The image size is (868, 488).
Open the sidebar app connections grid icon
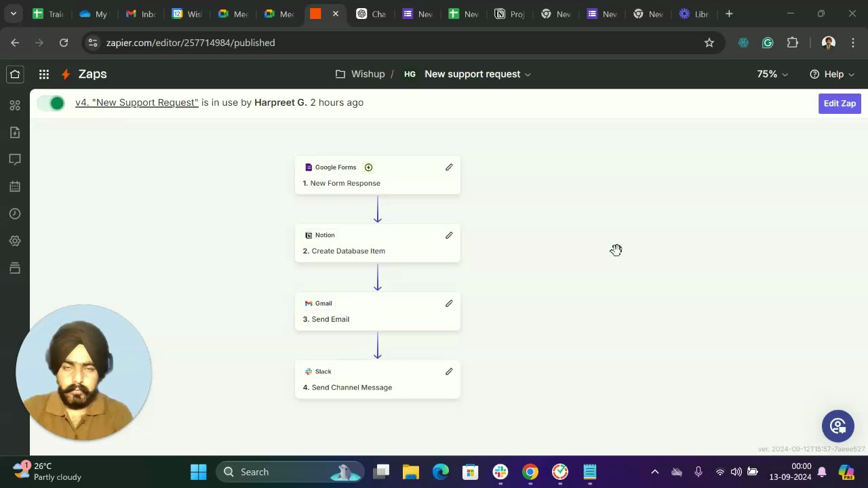click(15, 105)
